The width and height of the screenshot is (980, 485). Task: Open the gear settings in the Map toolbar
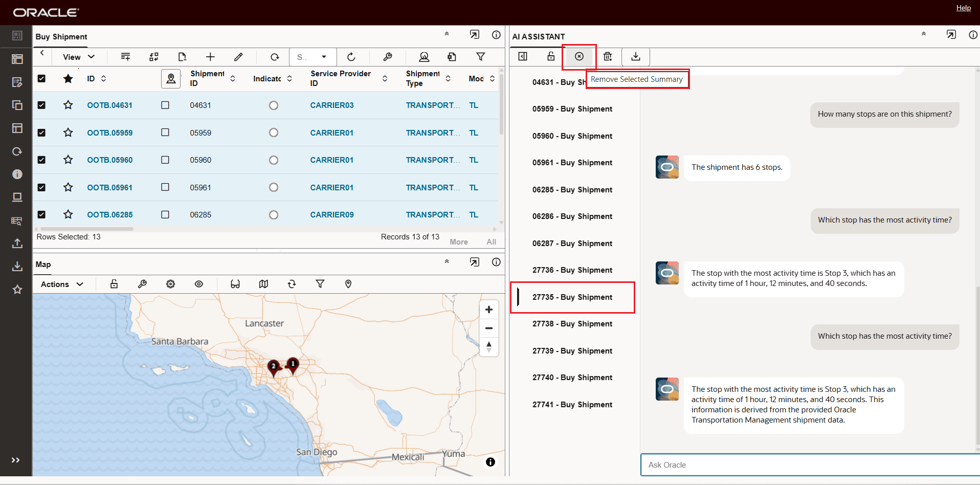point(171,284)
